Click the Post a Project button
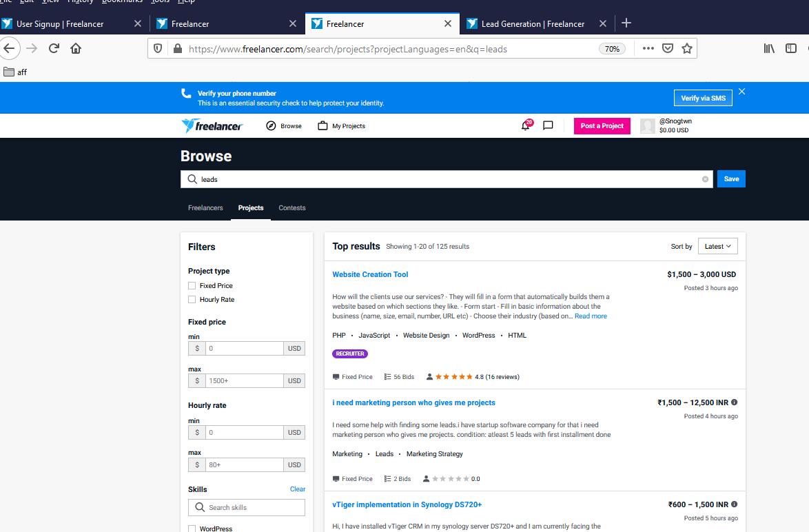Screen dimensions: 809x532 tap(602, 125)
